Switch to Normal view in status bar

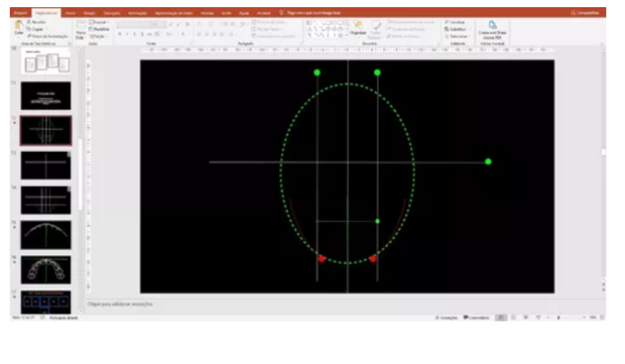[x=501, y=318]
